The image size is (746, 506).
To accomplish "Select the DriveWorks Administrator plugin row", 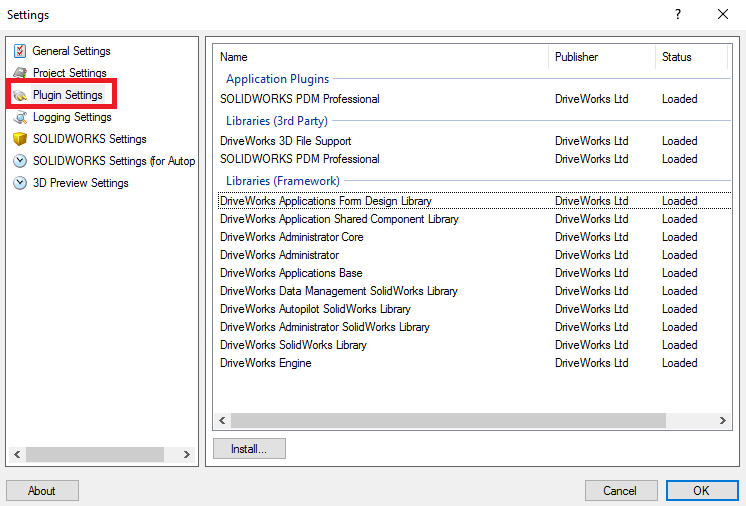I will click(x=474, y=255).
